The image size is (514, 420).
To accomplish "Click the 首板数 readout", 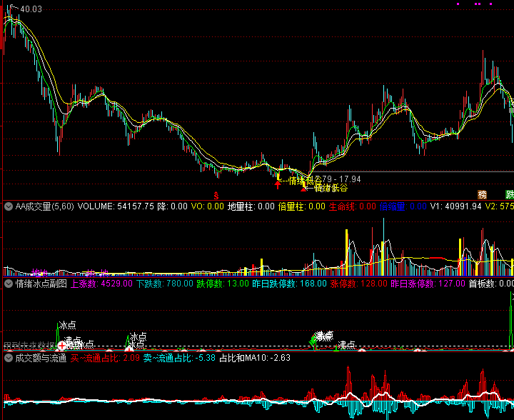I will 491,284.
